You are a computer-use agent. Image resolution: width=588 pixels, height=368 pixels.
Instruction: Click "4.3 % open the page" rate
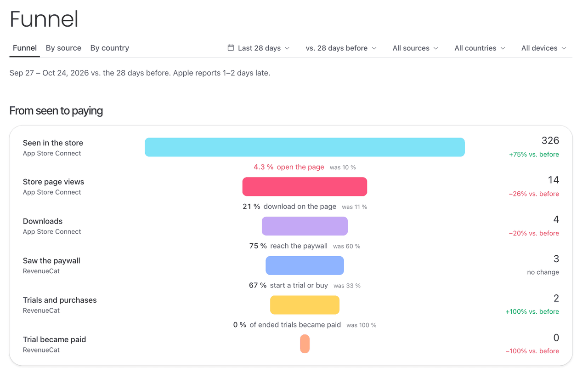(x=289, y=167)
